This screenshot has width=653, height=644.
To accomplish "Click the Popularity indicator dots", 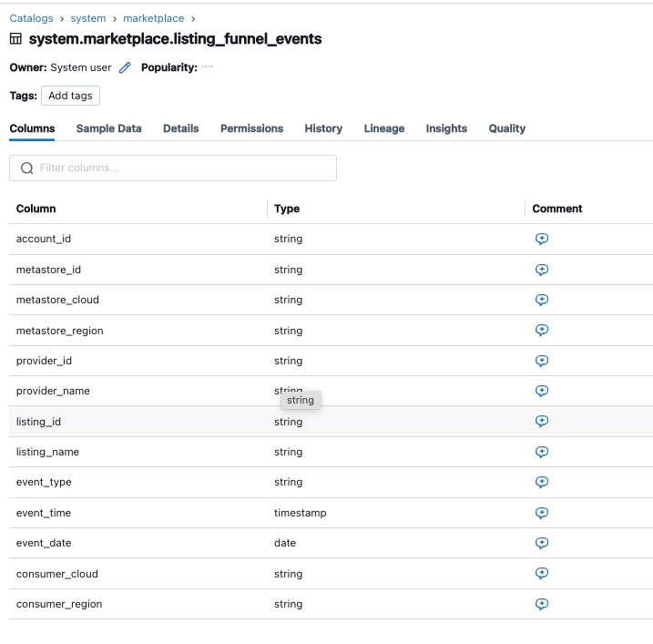I will (x=207, y=66).
